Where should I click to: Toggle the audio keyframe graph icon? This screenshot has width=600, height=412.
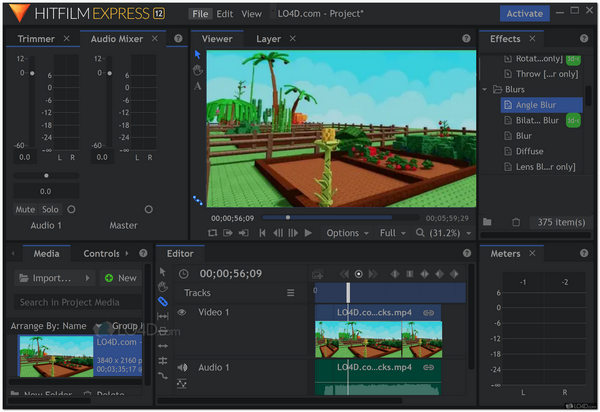pyautogui.click(x=182, y=383)
